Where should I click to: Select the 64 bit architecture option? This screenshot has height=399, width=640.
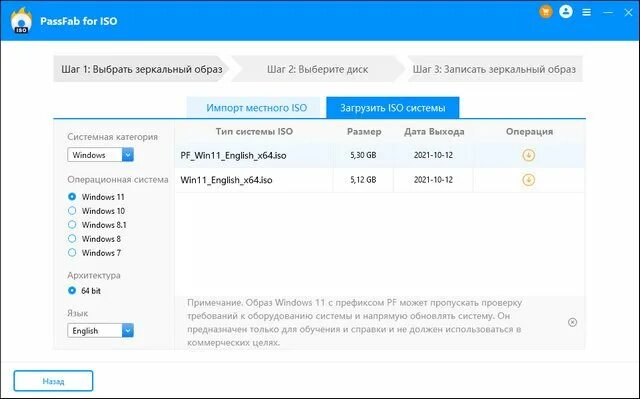tap(72, 290)
